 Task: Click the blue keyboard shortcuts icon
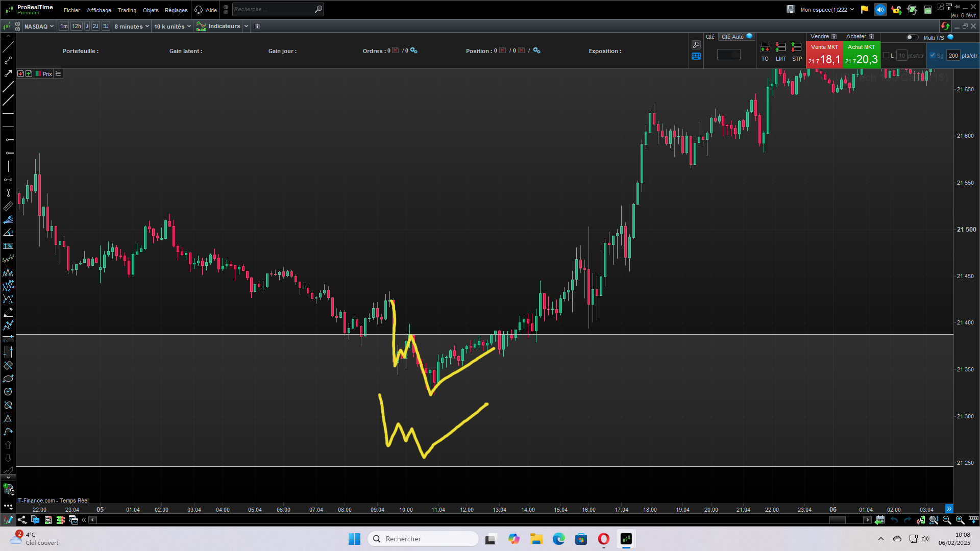click(696, 56)
